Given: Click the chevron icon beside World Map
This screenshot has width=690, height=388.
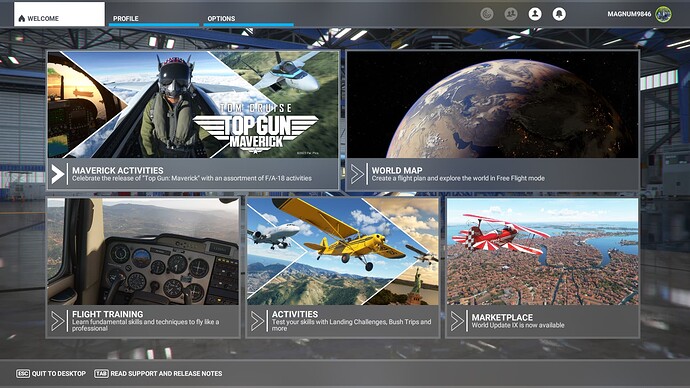Looking at the screenshot, I should [357, 174].
